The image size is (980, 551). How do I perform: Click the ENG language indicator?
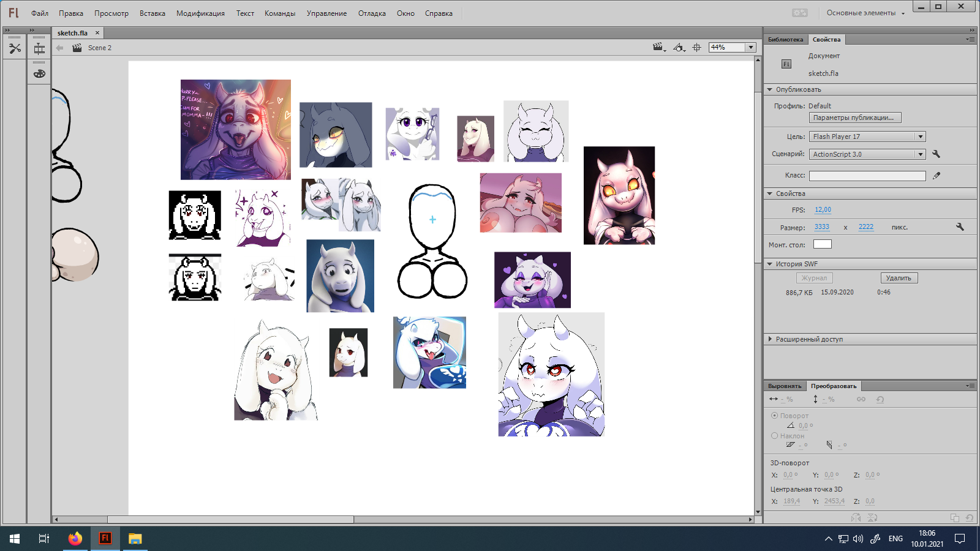[x=895, y=539]
